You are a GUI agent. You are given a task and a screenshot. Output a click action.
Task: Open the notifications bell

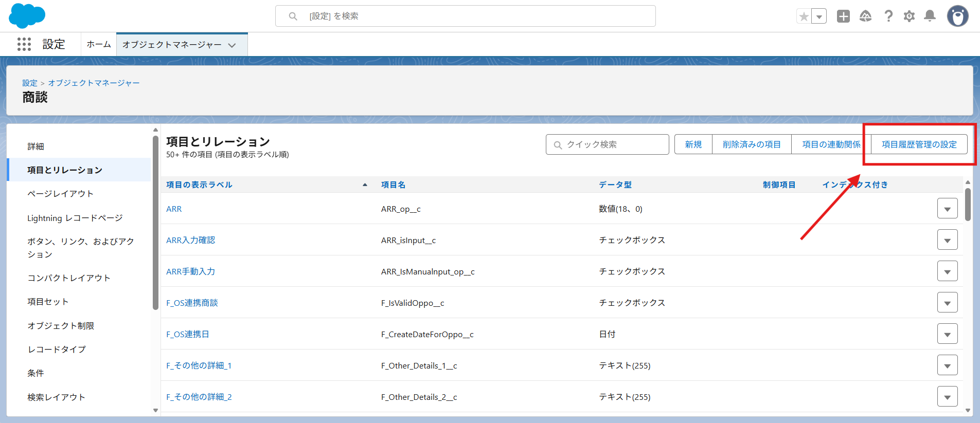tap(930, 16)
